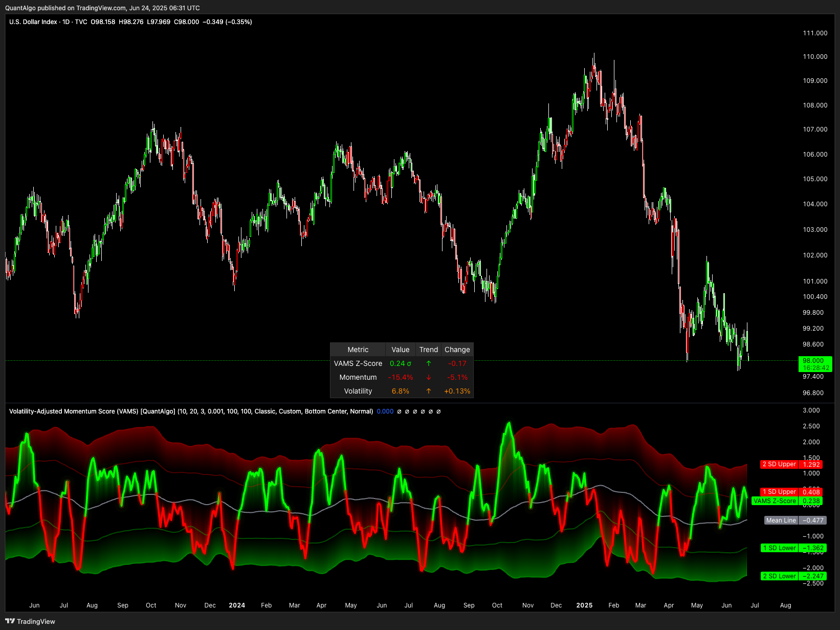Click the 110.000 price axis label

click(815, 56)
